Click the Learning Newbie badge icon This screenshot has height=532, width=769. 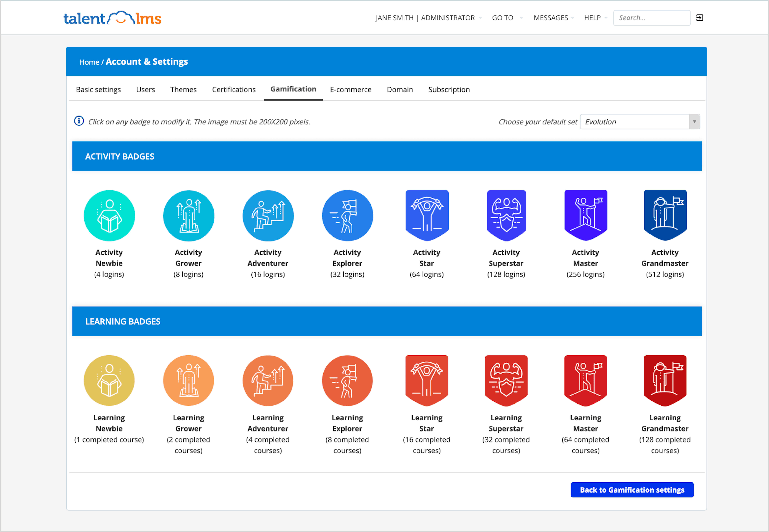[109, 380]
